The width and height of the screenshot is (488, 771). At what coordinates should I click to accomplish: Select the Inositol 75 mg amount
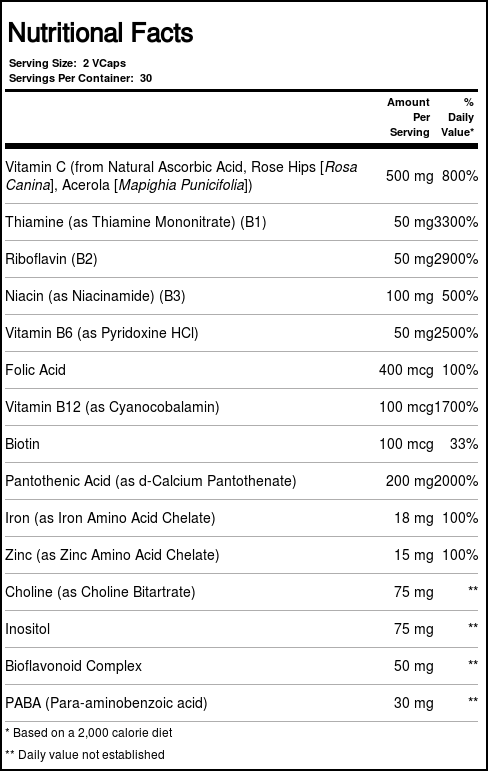414,629
